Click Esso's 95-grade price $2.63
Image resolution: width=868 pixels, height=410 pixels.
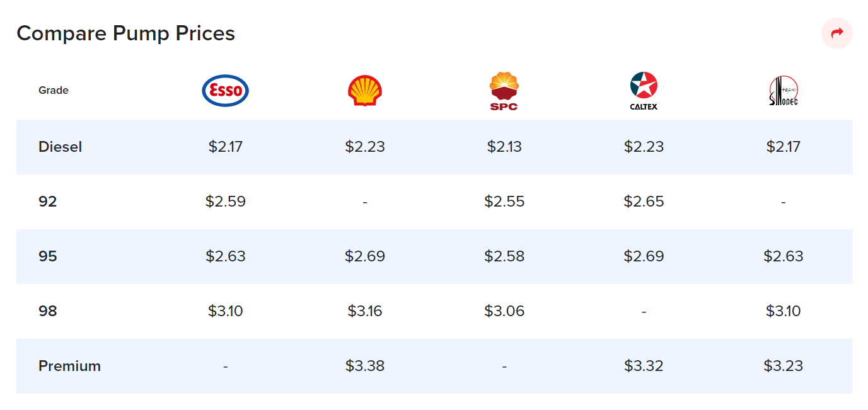225,256
